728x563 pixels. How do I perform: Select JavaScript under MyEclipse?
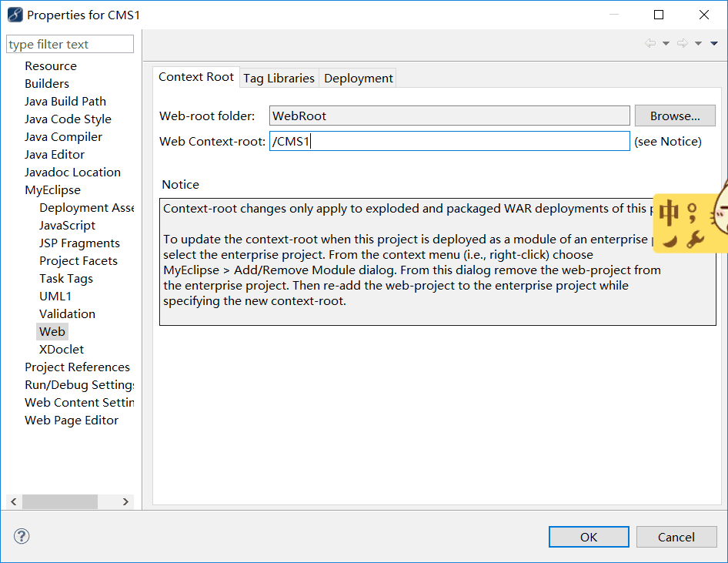67,225
